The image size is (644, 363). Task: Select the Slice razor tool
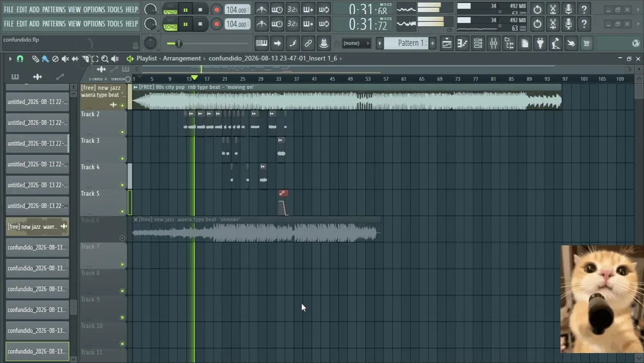tap(85, 59)
